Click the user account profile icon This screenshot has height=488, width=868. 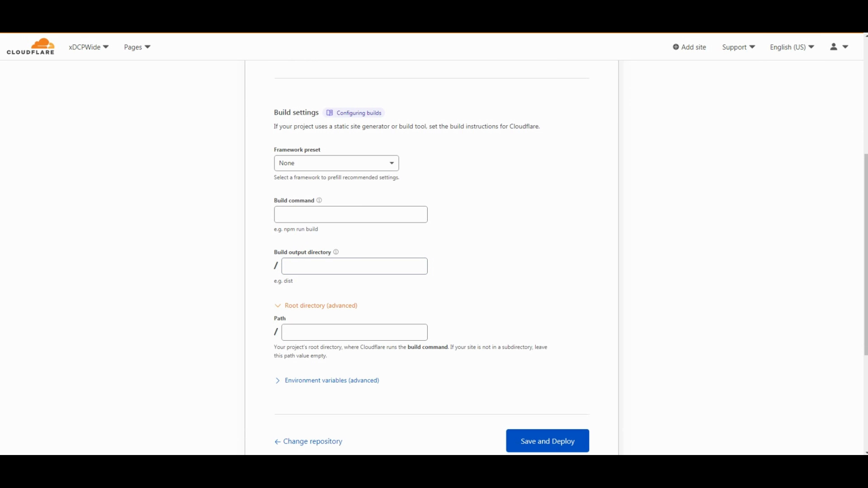(834, 47)
